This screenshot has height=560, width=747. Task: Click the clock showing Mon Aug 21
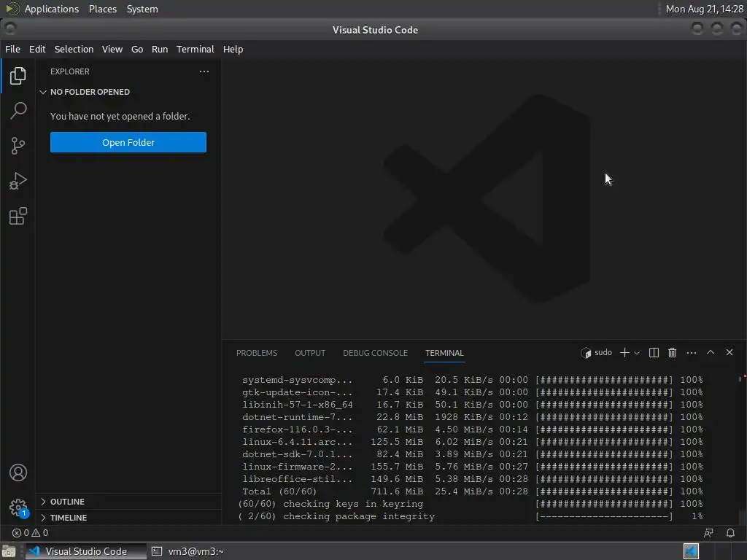click(704, 9)
